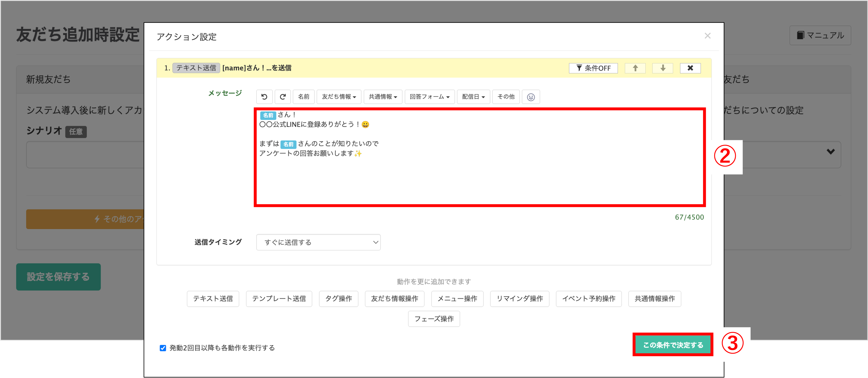Add a フェーズ操作 action
The width and height of the screenshot is (868, 378).
point(434,319)
